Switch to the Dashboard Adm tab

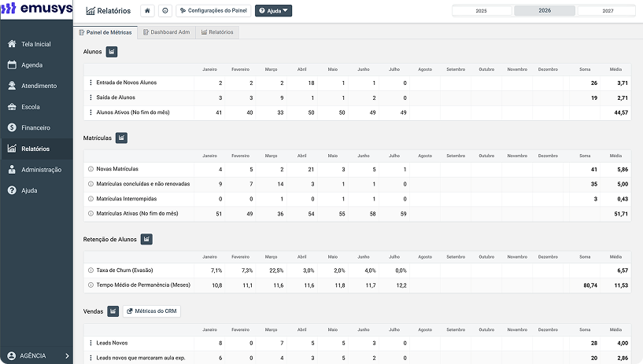coord(167,32)
